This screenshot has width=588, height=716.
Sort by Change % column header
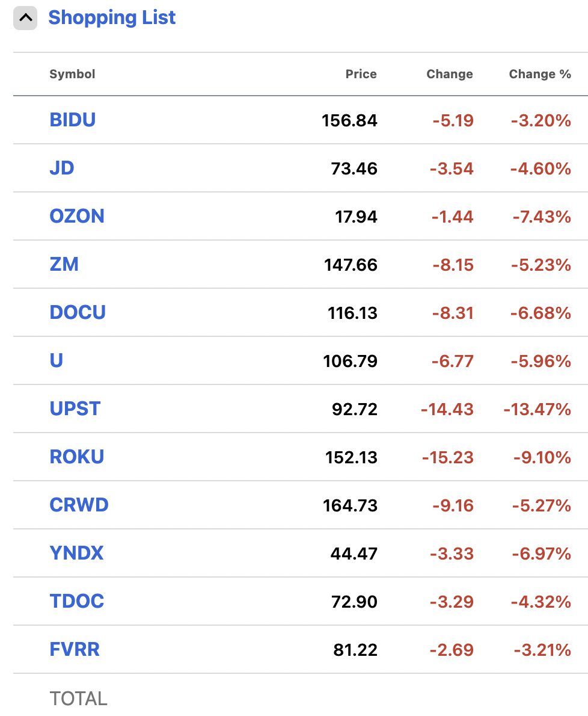(539, 74)
